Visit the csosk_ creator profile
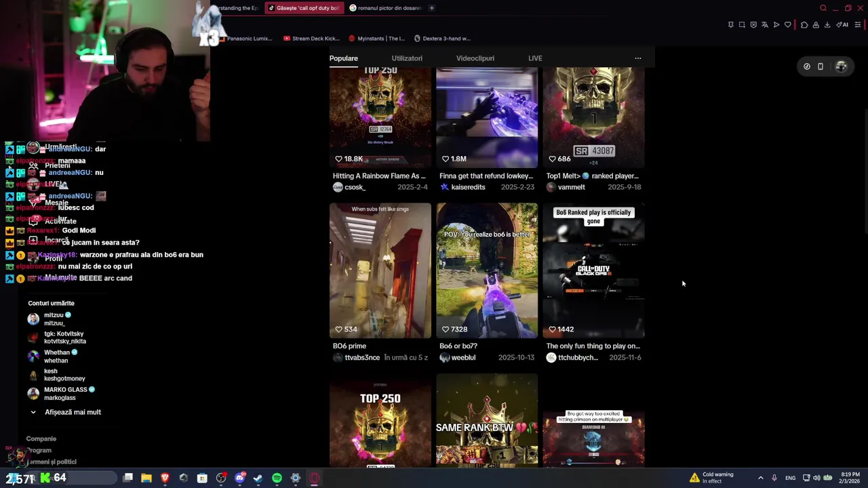The width and height of the screenshot is (868, 488). point(350,187)
